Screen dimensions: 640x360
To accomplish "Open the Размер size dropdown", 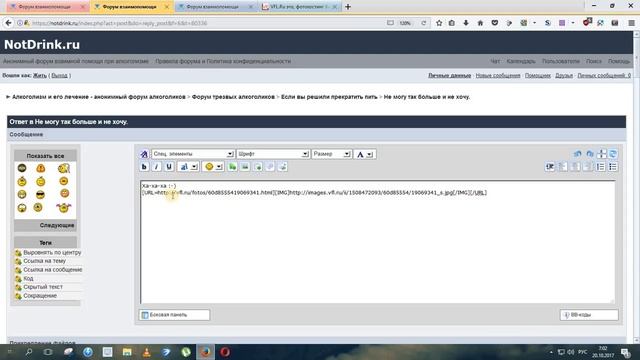I will click(x=331, y=154).
